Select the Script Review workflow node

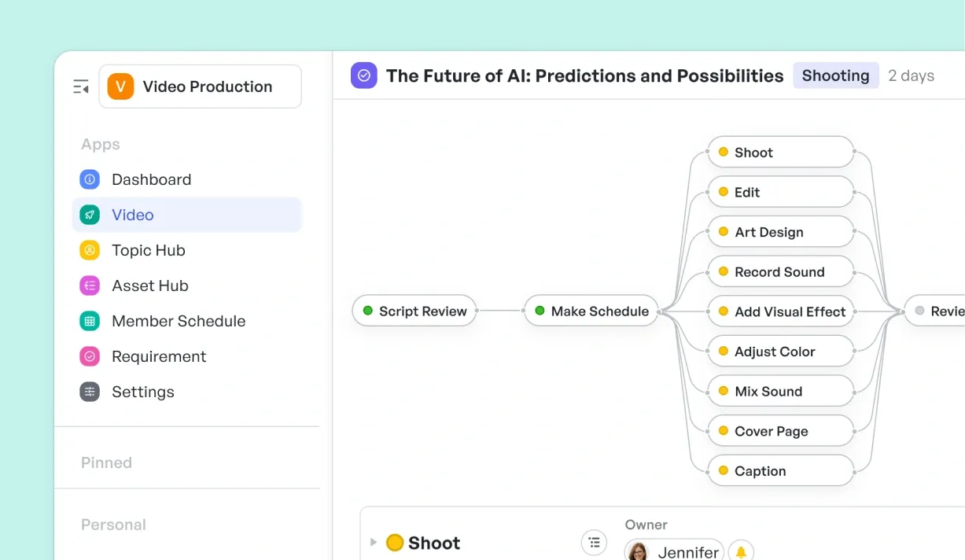point(414,311)
